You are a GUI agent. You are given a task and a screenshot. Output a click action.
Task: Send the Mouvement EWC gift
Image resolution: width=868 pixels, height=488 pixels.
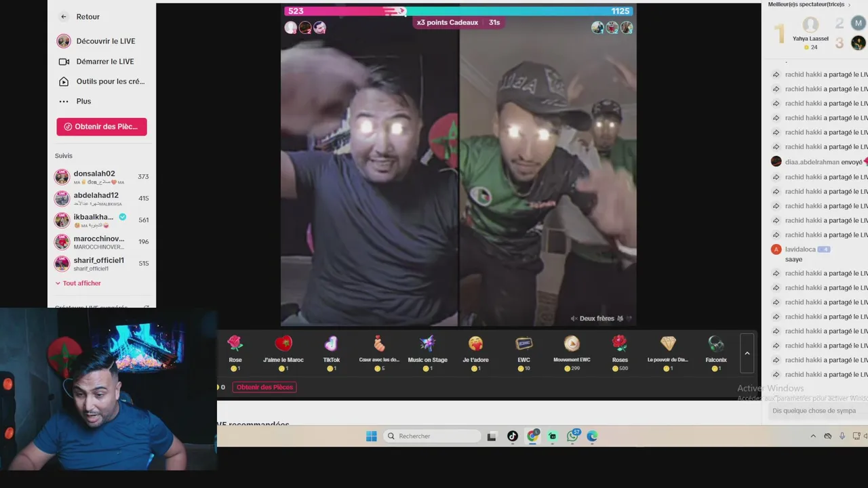(572, 352)
